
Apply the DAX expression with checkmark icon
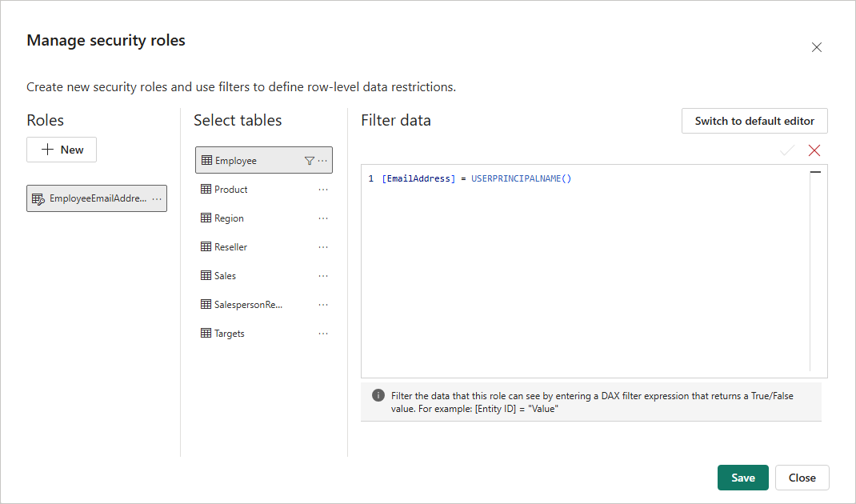point(786,150)
